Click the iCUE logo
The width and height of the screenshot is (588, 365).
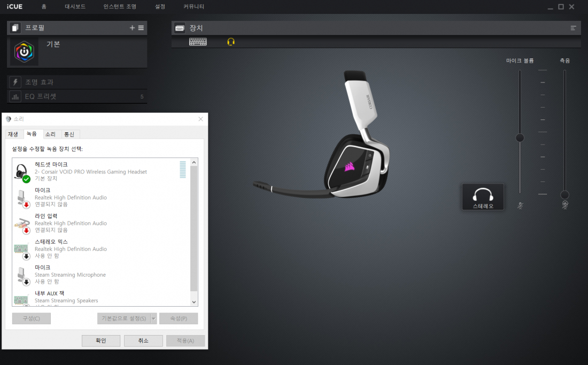[14, 7]
